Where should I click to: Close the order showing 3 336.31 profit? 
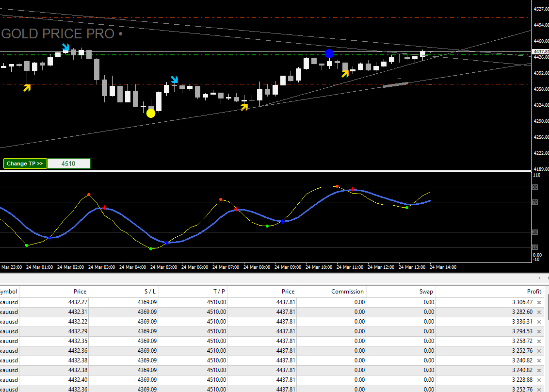click(539, 322)
